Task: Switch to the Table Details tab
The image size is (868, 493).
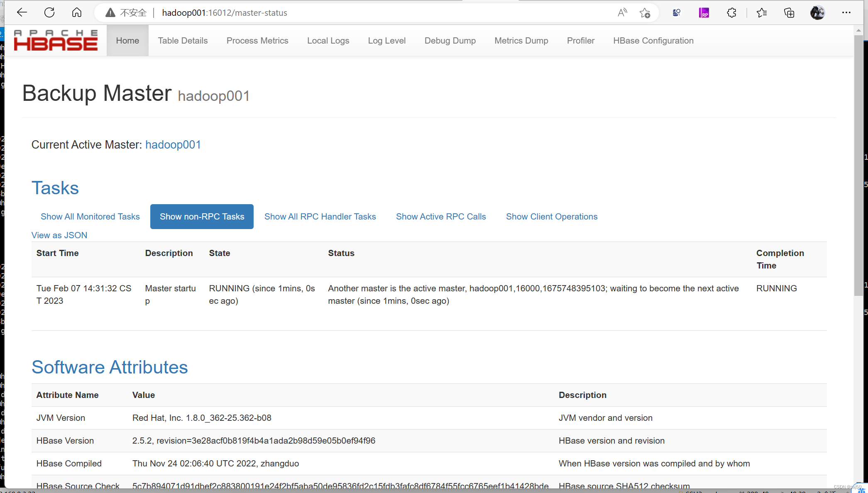Action: (x=183, y=40)
